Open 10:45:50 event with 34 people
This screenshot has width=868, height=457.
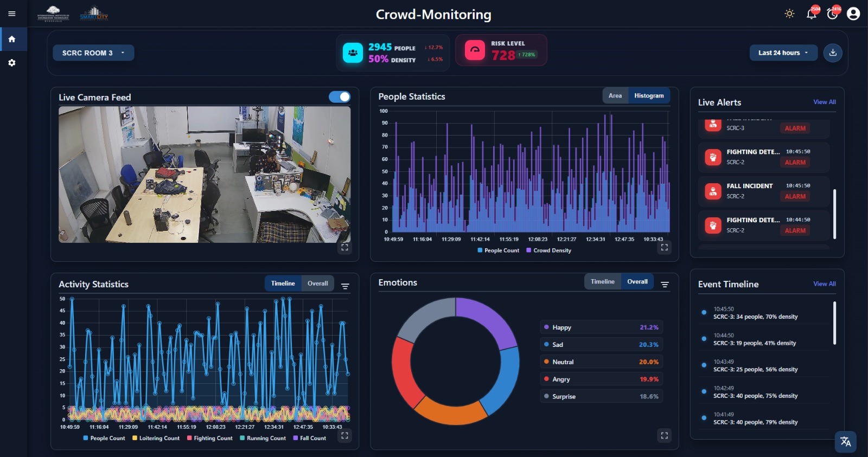(x=764, y=313)
